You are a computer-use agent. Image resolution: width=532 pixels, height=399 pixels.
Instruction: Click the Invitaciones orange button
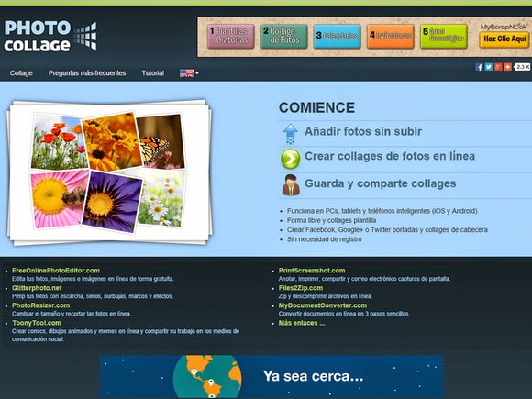pyautogui.click(x=391, y=36)
